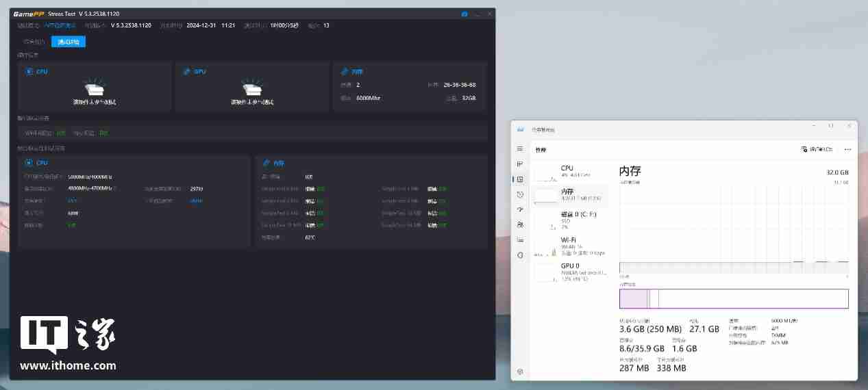The image size is (868, 390).
Task: Click the memory composition bar
Action: click(x=733, y=299)
